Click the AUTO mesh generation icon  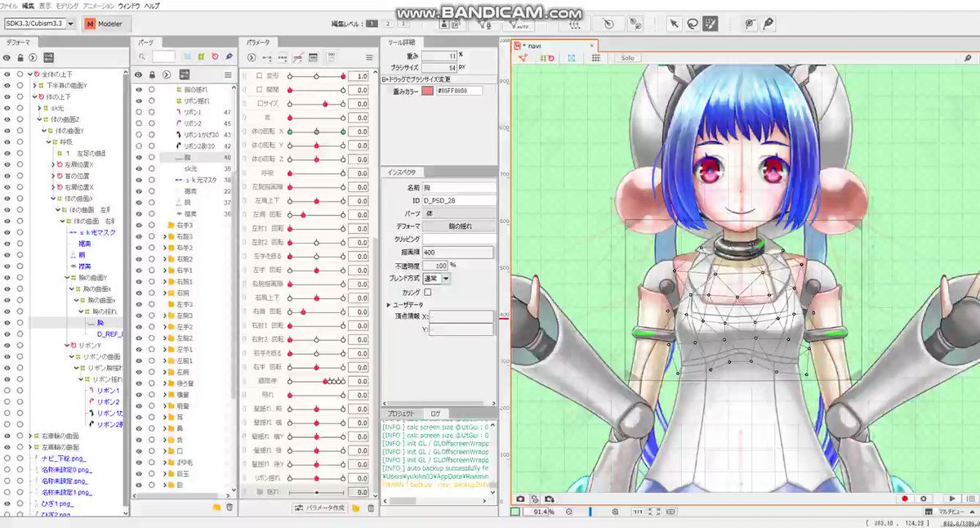point(517,24)
